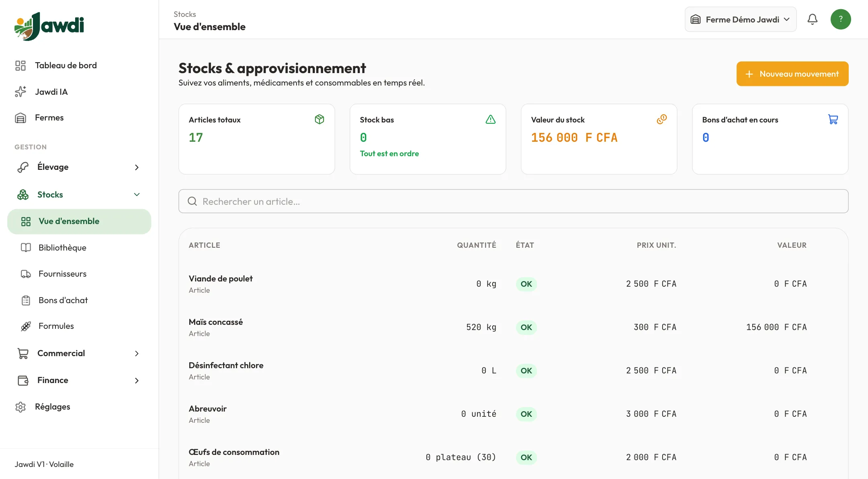Click the Viande de poulet article
The image size is (868, 479).
tap(221, 279)
